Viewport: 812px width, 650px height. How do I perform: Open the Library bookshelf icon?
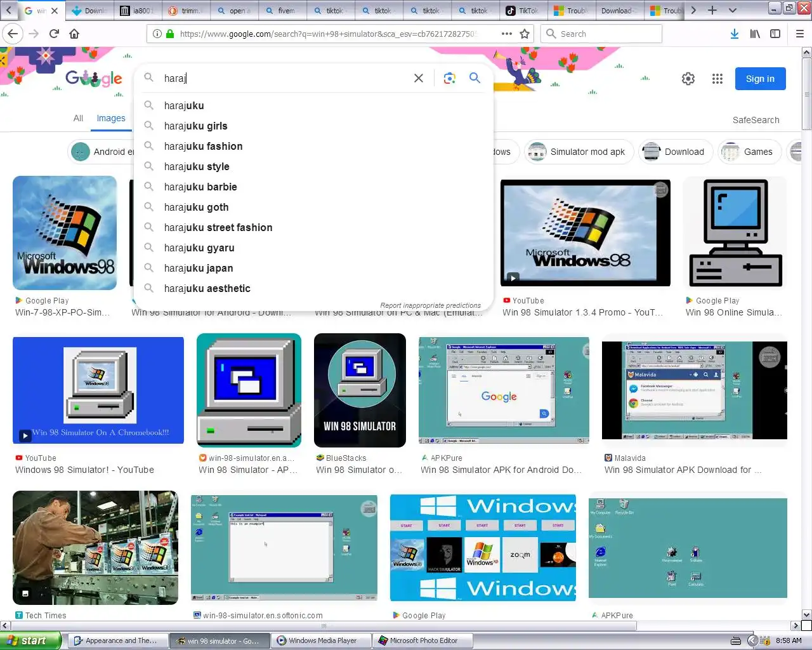(755, 34)
